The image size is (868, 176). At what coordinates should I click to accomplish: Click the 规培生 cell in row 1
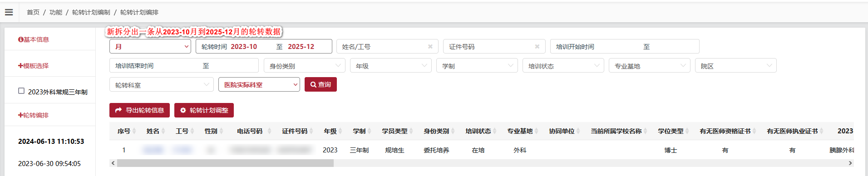point(395,150)
